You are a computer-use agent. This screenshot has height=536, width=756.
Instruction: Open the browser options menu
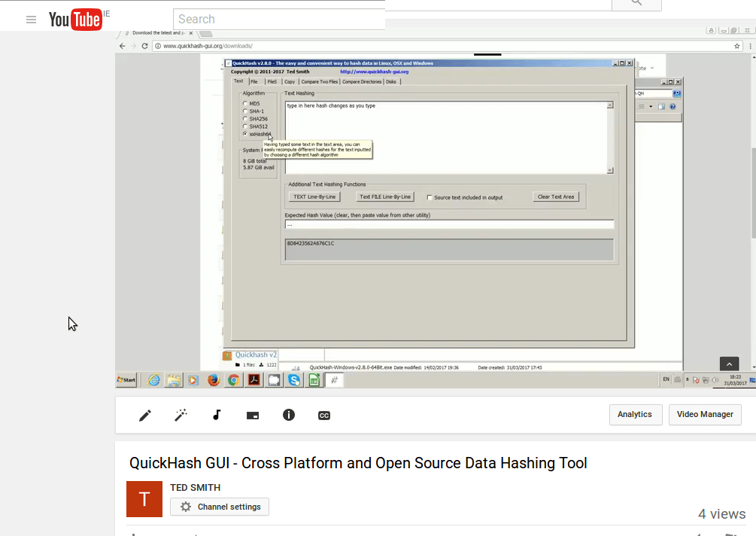[750, 45]
